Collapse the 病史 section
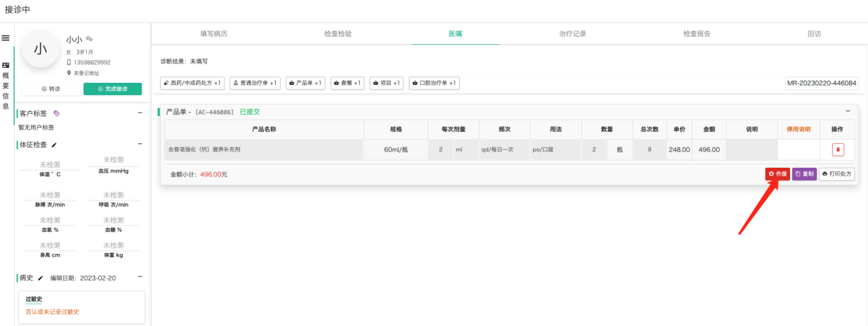868x326 pixels. [140, 277]
